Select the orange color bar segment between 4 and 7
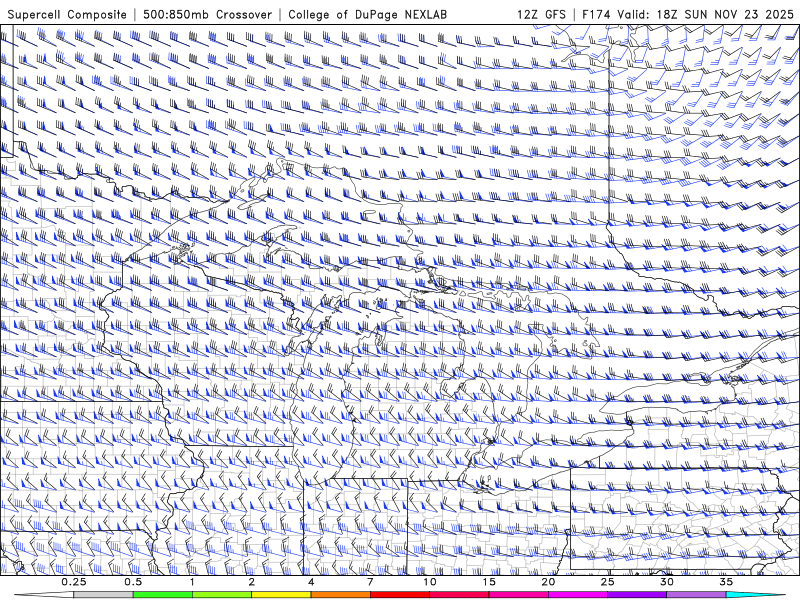The image size is (800, 600). pos(340,595)
